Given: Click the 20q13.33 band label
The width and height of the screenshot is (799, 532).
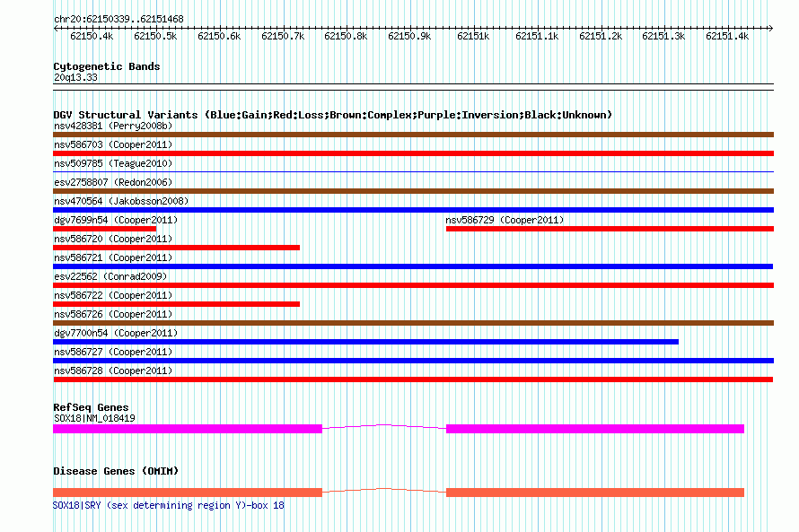Looking at the screenshot, I should click(x=75, y=77).
